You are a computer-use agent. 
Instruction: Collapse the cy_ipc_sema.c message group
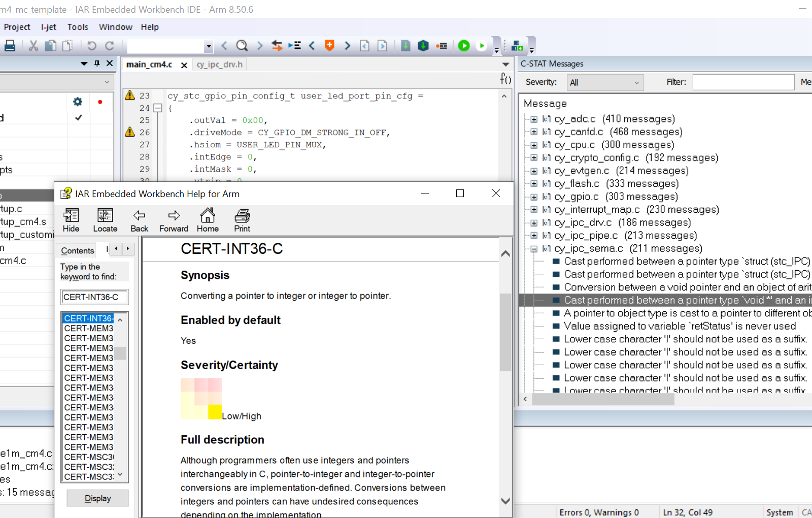[x=534, y=249]
